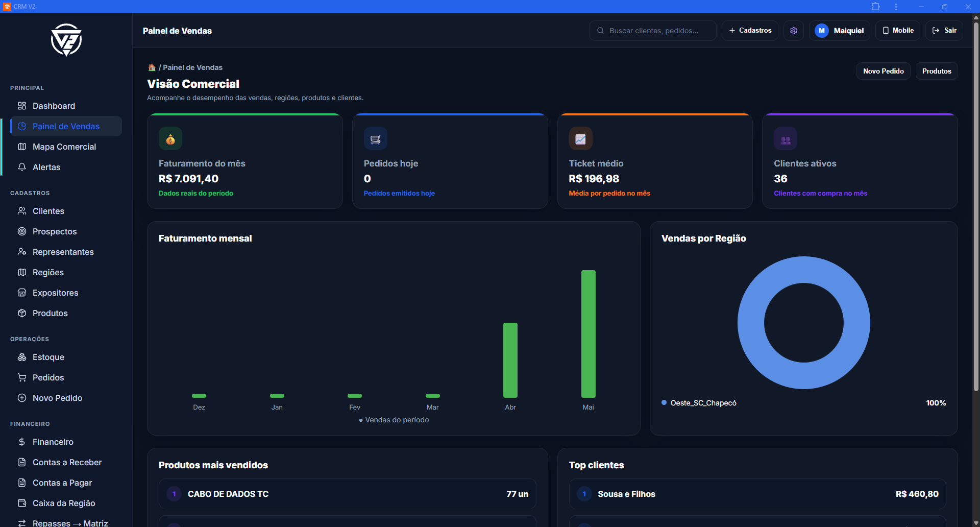
Task: Toggle the Mobile view button
Action: tap(898, 31)
